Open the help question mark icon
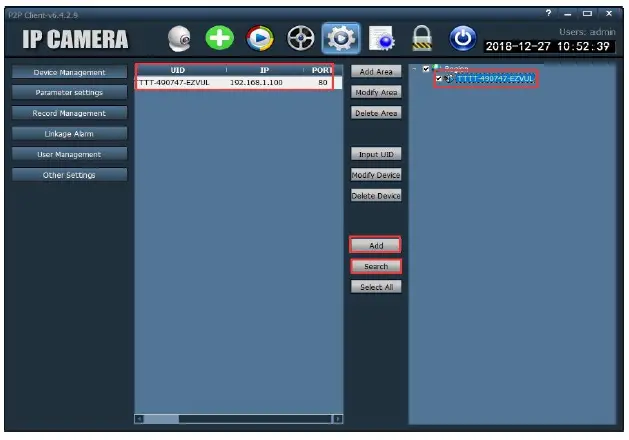The width and height of the screenshot is (629, 440). point(548,13)
